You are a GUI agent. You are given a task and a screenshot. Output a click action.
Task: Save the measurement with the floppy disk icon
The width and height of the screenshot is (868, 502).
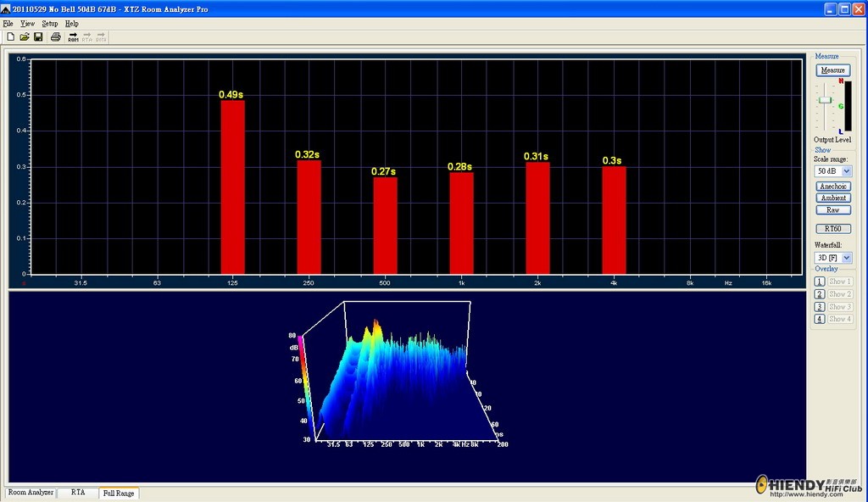point(38,37)
